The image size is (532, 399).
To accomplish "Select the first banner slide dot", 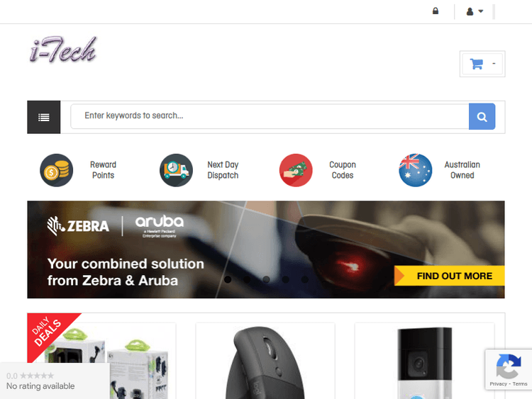I will point(228,279).
